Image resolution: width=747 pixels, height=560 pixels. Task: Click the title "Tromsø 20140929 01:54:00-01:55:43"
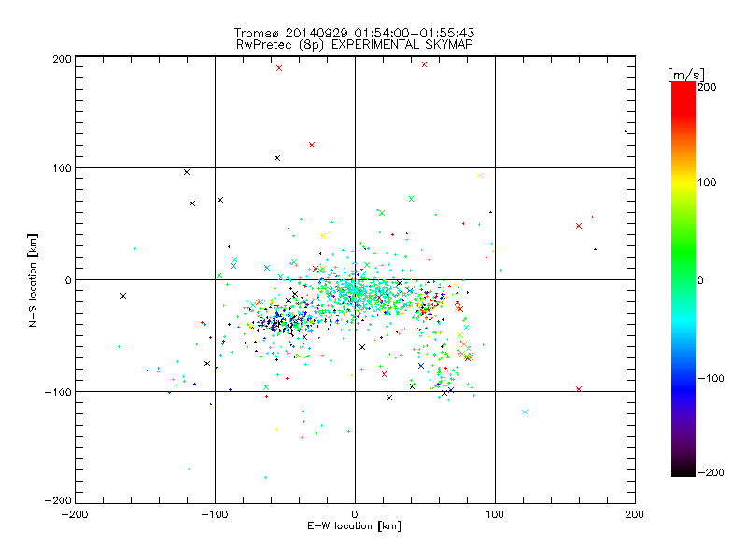point(354,33)
